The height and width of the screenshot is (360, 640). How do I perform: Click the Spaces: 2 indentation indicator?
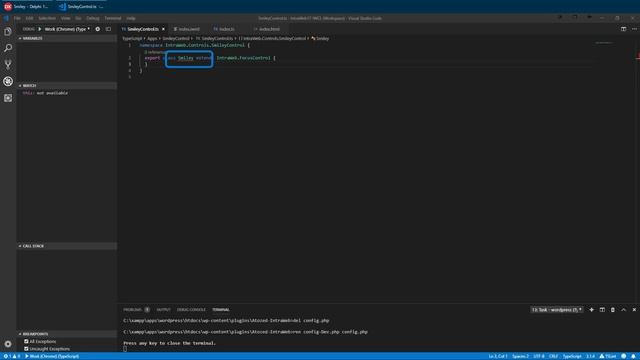520,356
